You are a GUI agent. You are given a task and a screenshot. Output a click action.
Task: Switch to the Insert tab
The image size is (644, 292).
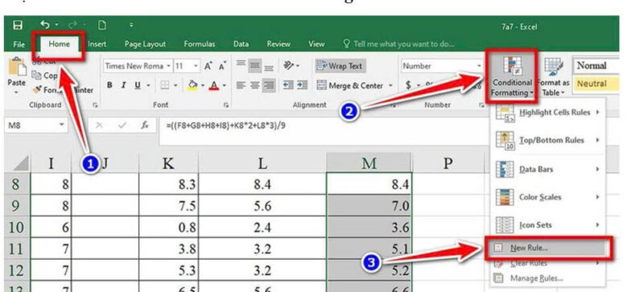coord(97,44)
